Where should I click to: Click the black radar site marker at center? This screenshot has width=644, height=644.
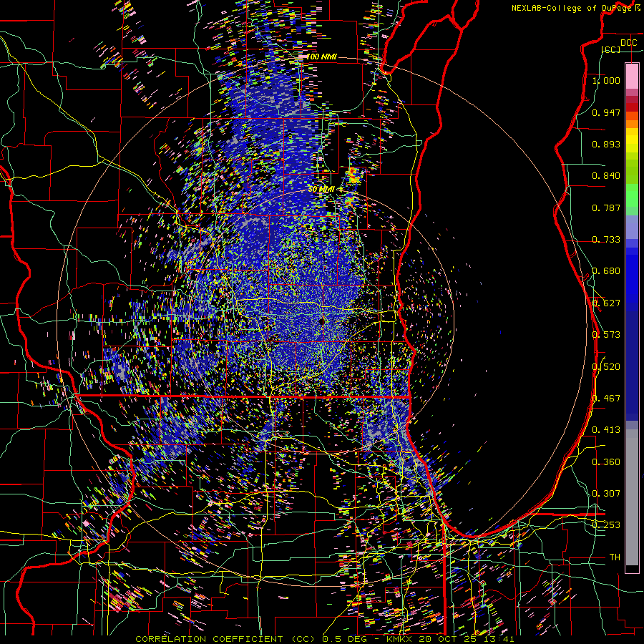tap(321, 321)
